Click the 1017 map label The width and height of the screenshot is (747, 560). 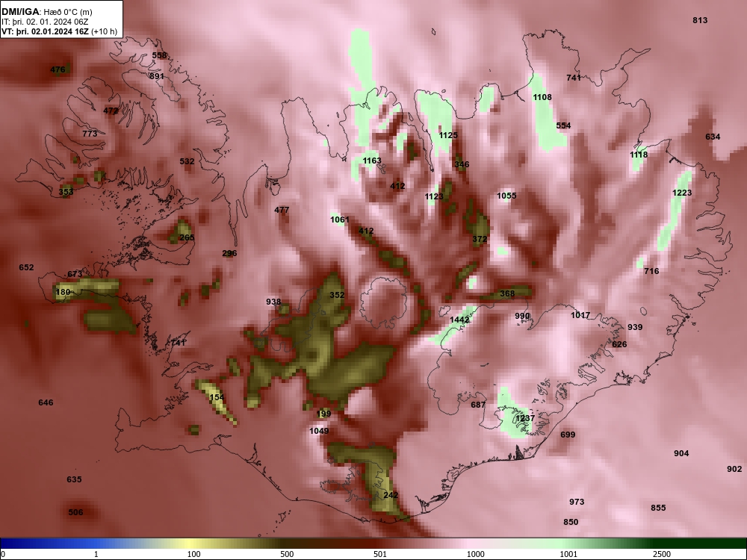click(x=580, y=315)
